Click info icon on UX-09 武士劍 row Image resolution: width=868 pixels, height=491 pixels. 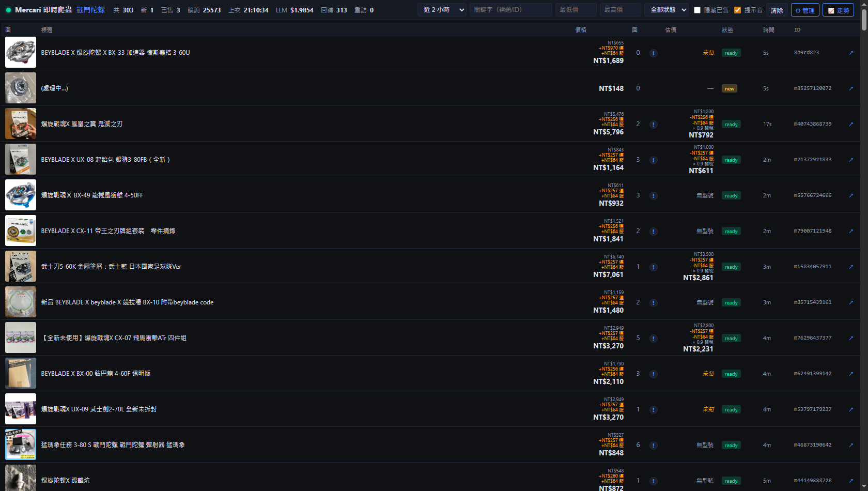point(653,410)
